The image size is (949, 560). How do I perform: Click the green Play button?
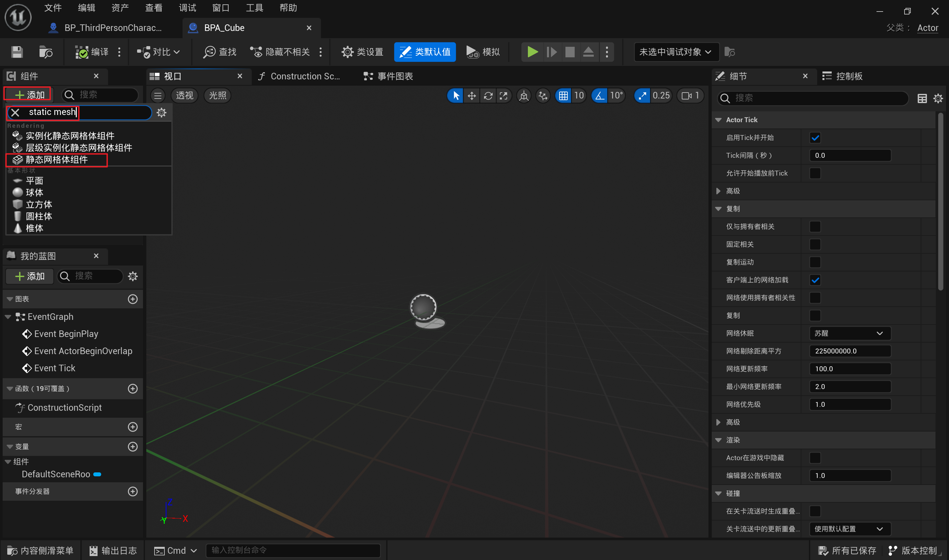pos(532,52)
